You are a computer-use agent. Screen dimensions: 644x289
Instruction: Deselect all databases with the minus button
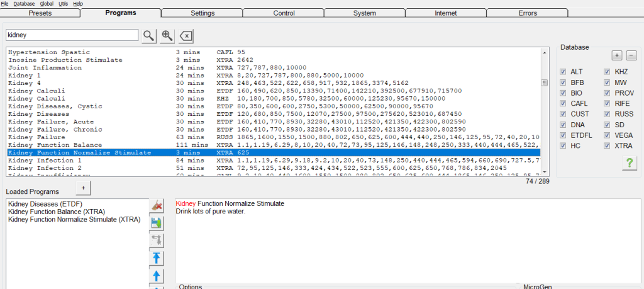point(631,55)
